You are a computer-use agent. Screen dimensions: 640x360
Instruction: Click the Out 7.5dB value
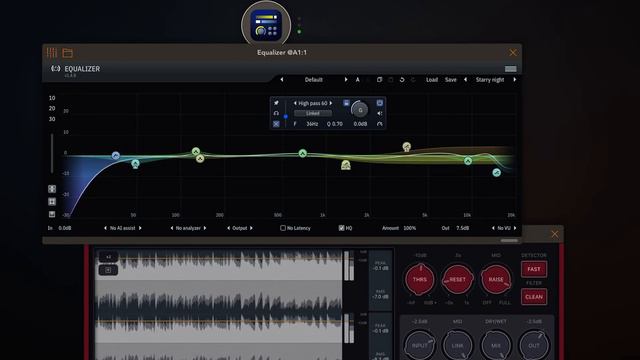pyautogui.click(x=462, y=228)
